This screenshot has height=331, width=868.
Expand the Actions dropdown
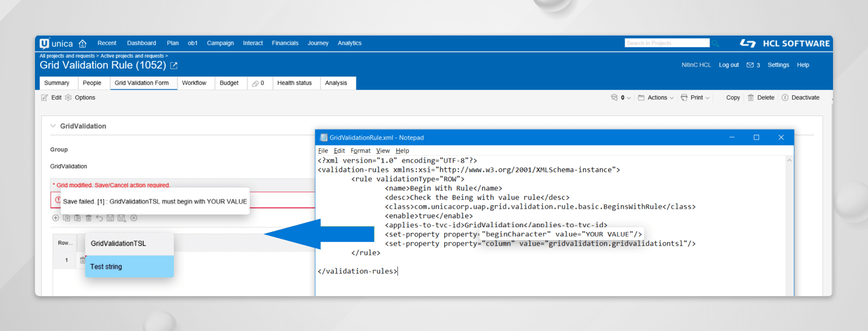(656, 98)
